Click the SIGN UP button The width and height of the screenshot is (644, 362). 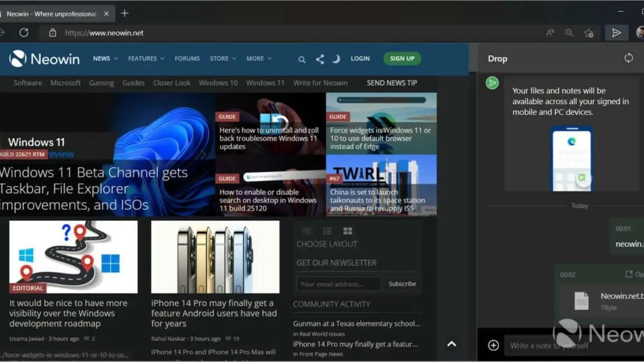coord(402,58)
